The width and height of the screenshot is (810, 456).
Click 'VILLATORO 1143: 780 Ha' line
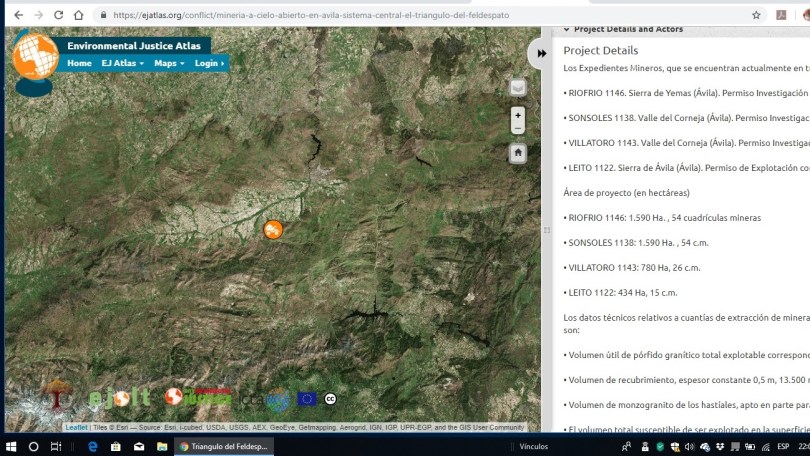coord(631,268)
